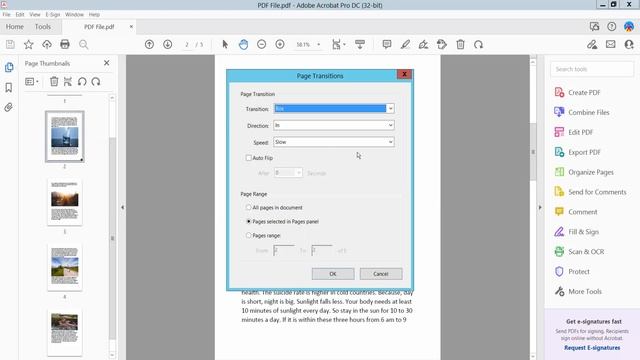640x360 pixels.
Task: Switch to the Tools tab
Action: click(x=43, y=27)
